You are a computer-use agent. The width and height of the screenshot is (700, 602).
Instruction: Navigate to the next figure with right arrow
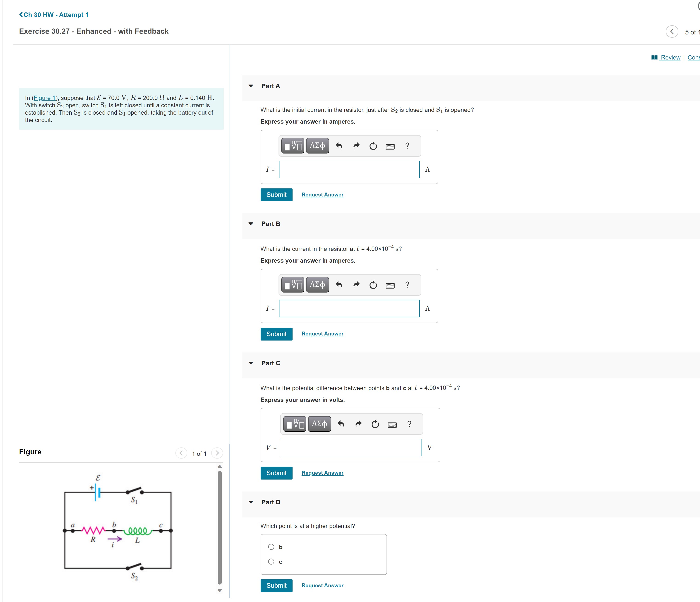(x=217, y=453)
